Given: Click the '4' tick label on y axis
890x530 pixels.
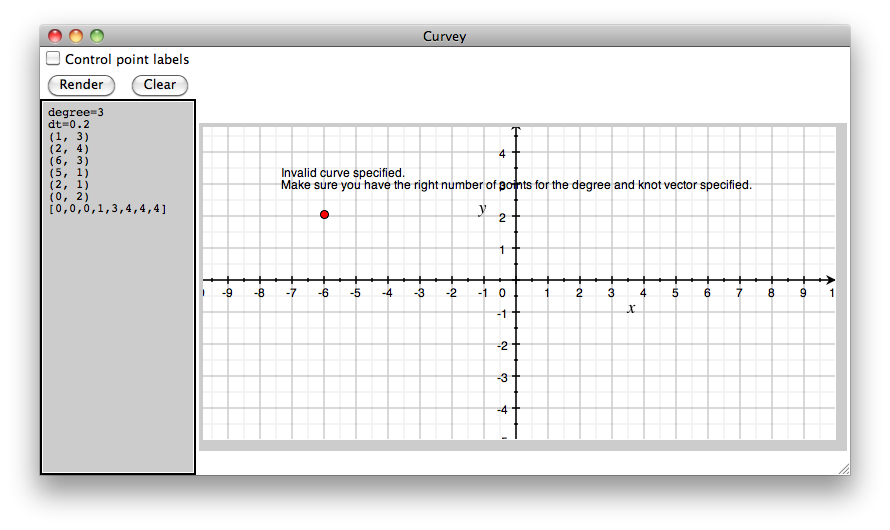Looking at the screenshot, I should tap(502, 154).
